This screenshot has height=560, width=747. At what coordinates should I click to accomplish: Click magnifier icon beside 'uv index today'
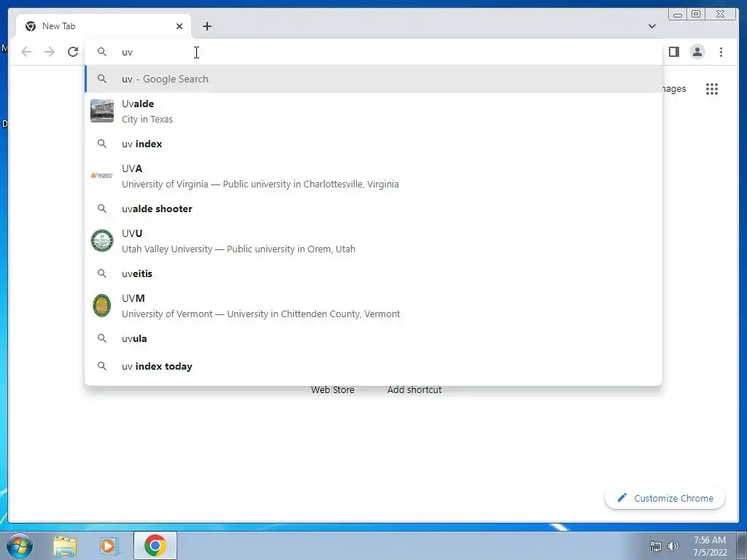pos(102,366)
